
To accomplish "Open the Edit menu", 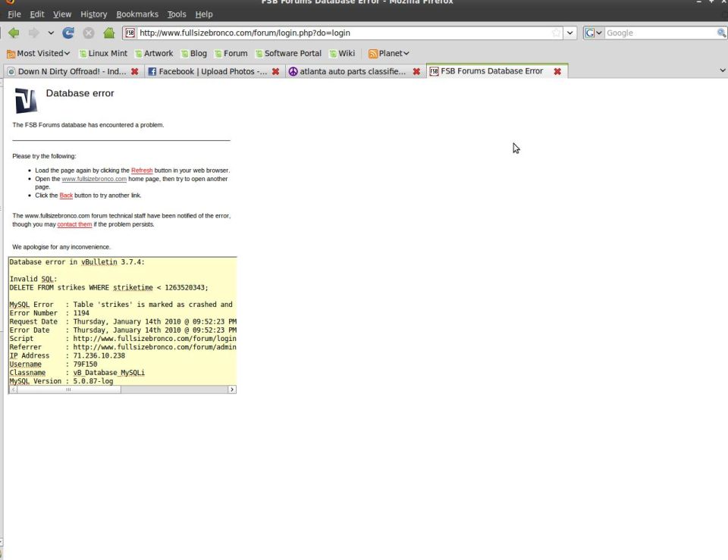I will pos(36,14).
